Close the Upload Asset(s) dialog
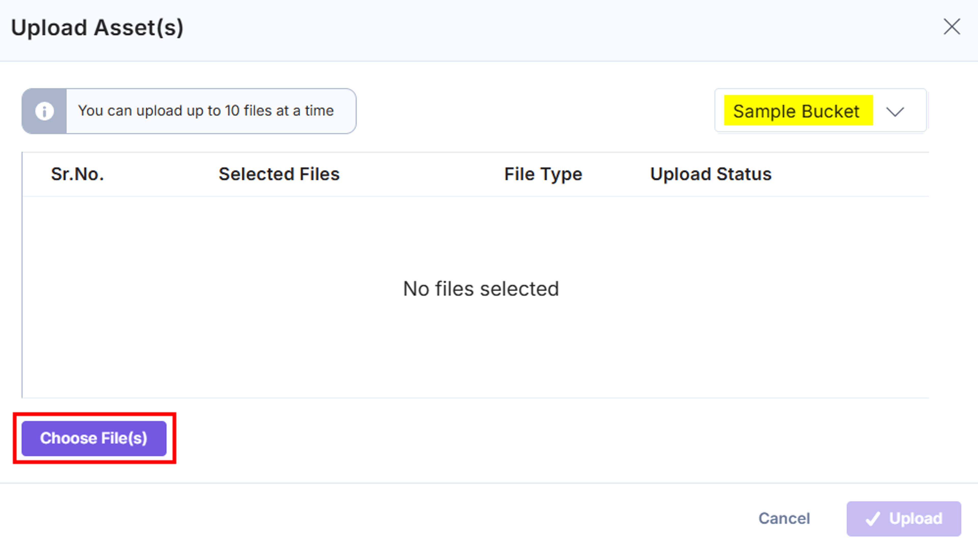This screenshot has width=978, height=560. 952,27
